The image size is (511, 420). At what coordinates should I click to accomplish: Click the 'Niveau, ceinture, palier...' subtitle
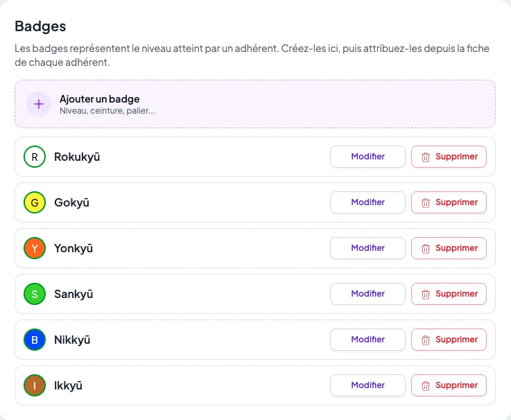coord(107,111)
